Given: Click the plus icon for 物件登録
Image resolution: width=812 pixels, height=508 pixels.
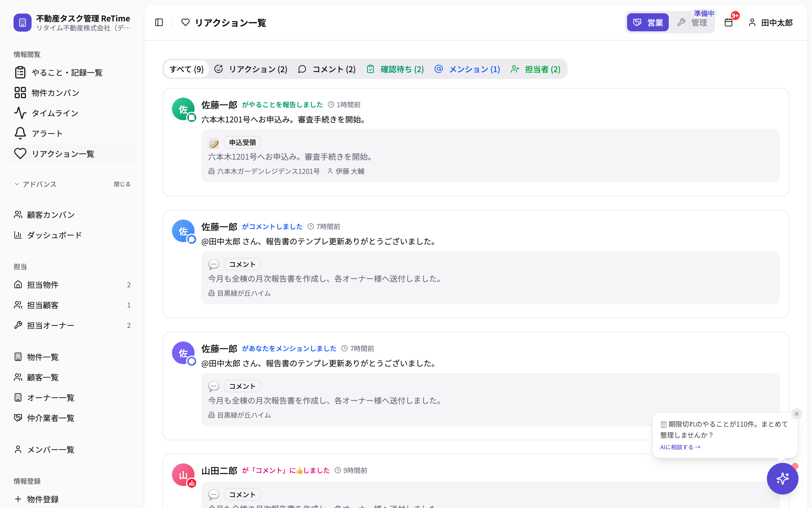Looking at the screenshot, I should coord(18,499).
